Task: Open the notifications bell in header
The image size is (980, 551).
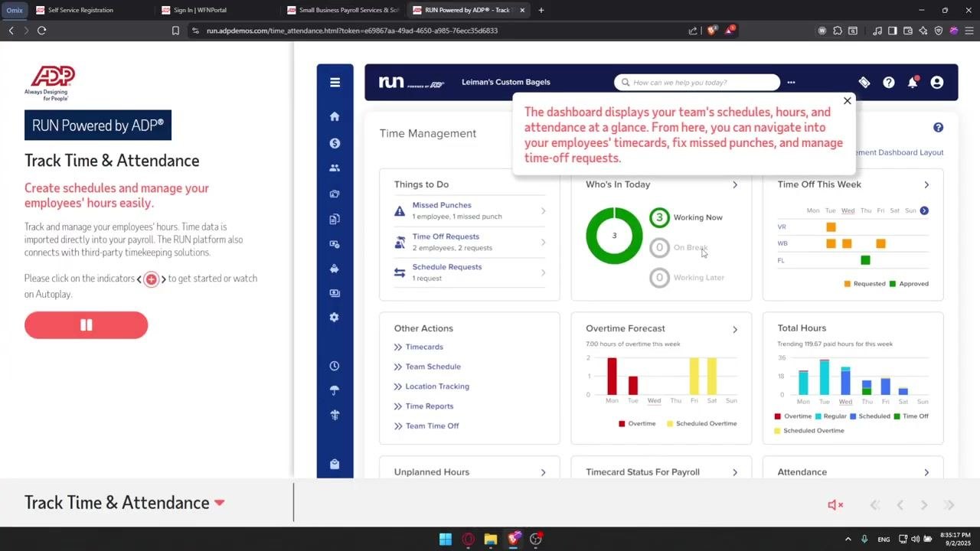Action: pos(913,83)
